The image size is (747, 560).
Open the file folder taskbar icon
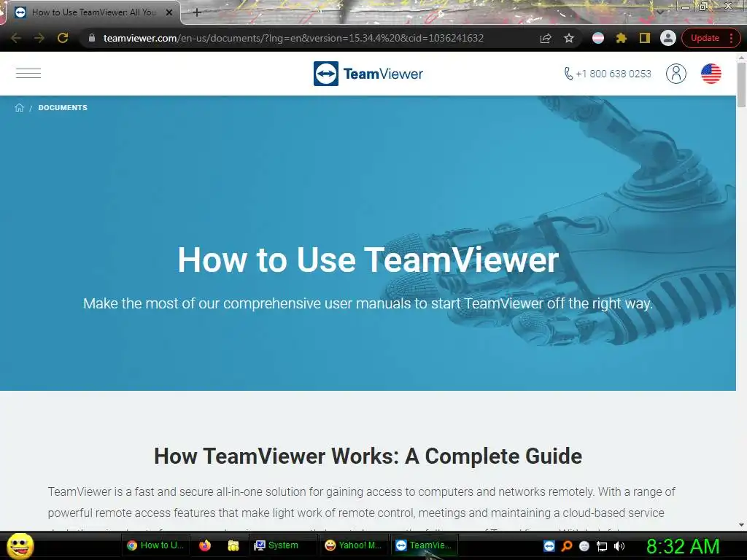click(x=233, y=545)
